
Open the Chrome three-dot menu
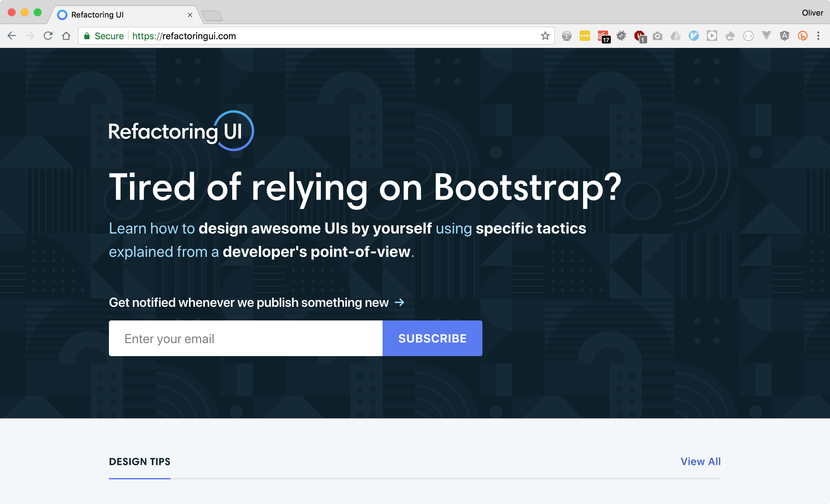point(818,36)
